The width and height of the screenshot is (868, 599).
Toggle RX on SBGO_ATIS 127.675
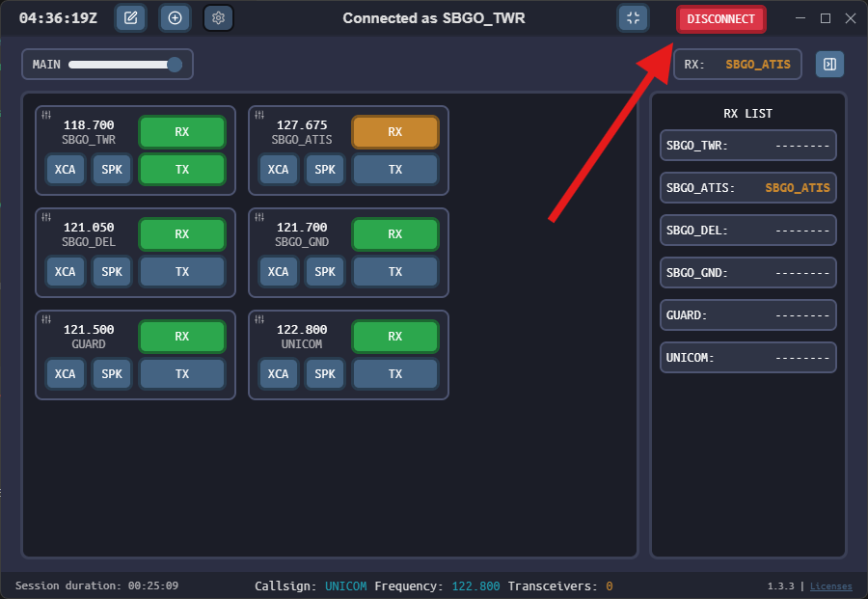pos(395,132)
